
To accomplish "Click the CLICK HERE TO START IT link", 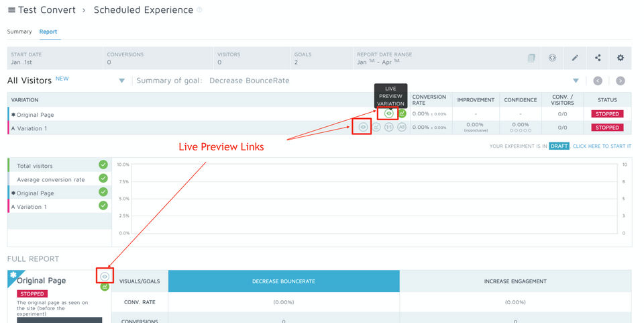I will click(602, 146).
